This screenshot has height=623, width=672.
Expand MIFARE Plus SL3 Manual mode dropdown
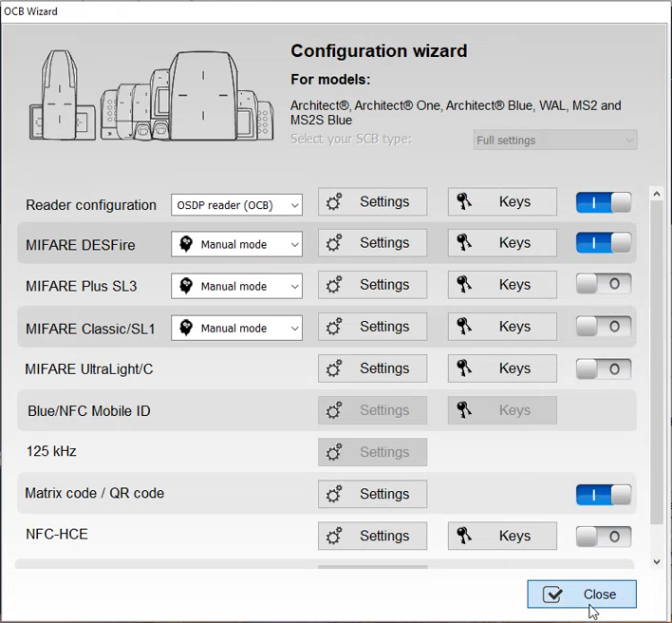pyautogui.click(x=236, y=286)
